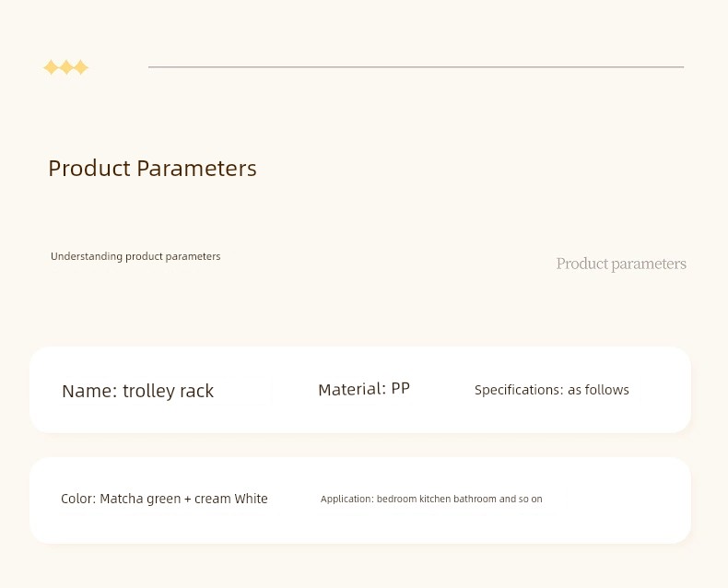The image size is (728, 588).
Task: Click 'cream White' in the color row
Action: coord(231,499)
